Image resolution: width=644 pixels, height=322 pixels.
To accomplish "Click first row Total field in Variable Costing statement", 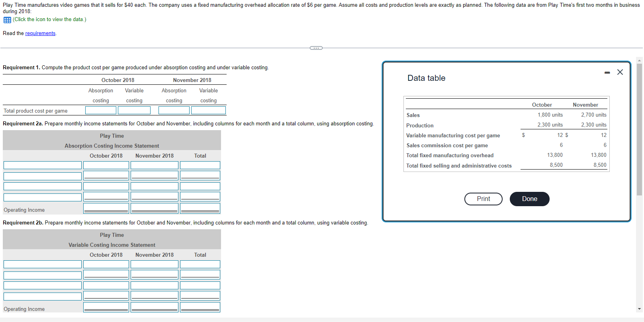I will 200,264.
